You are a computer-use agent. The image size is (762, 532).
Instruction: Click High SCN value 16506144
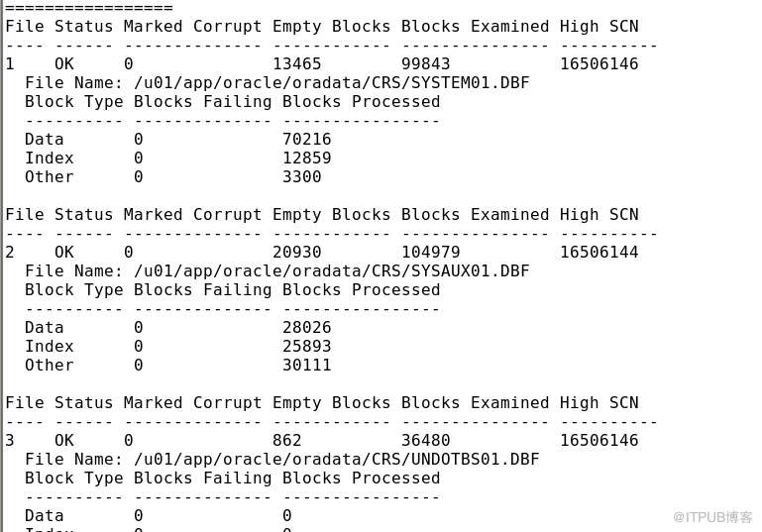599,253
